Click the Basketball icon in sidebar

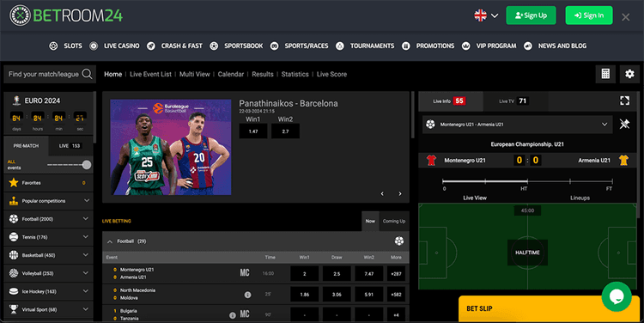(x=14, y=255)
